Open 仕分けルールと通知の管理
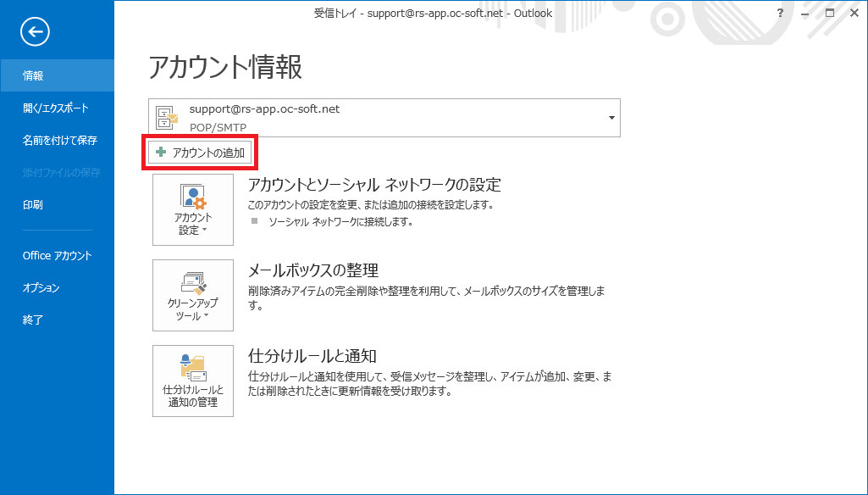 (192, 381)
